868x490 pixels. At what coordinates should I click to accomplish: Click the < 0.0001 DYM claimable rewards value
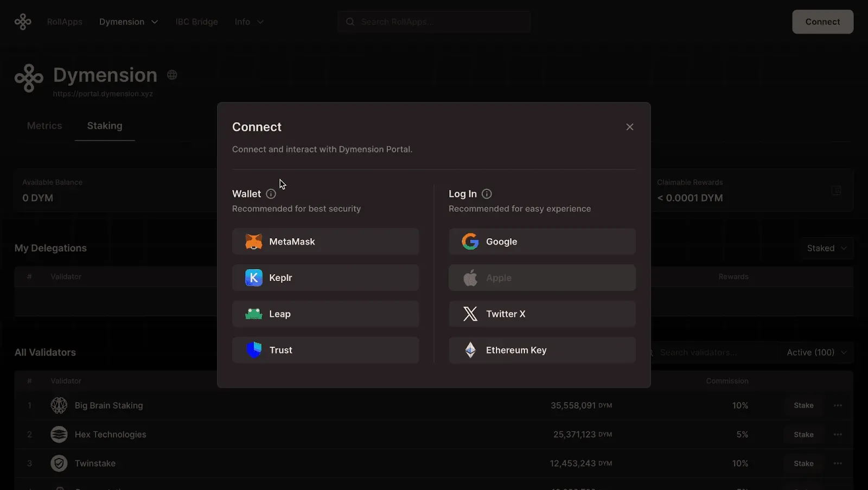690,198
